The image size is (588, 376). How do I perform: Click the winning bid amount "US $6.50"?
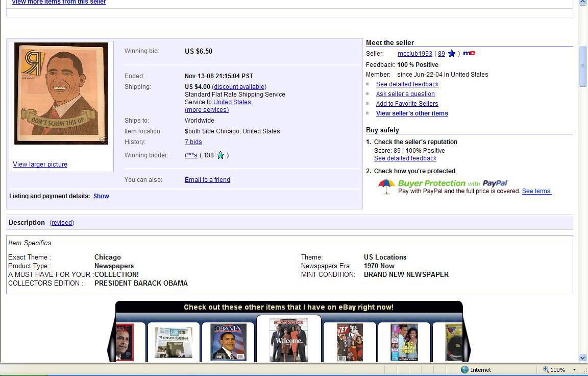pyautogui.click(x=199, y=51)
